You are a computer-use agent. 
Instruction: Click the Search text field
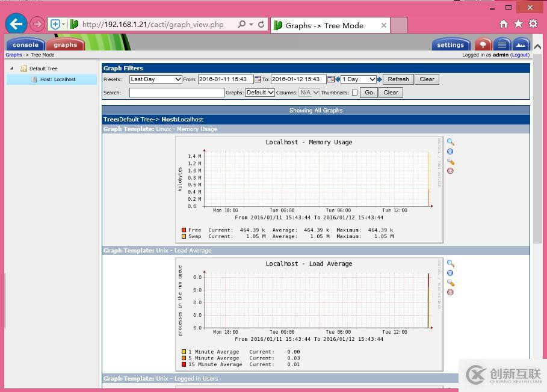click(x=177, y=93)
